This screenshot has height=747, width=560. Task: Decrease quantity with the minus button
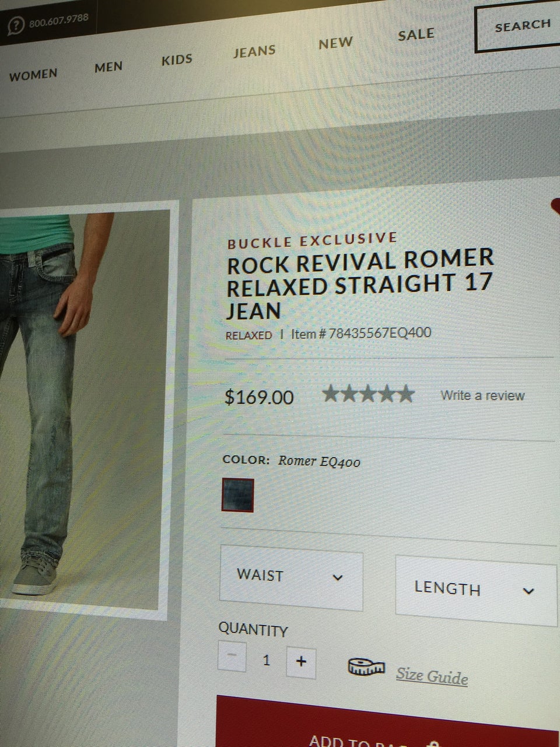coord(232,655)
